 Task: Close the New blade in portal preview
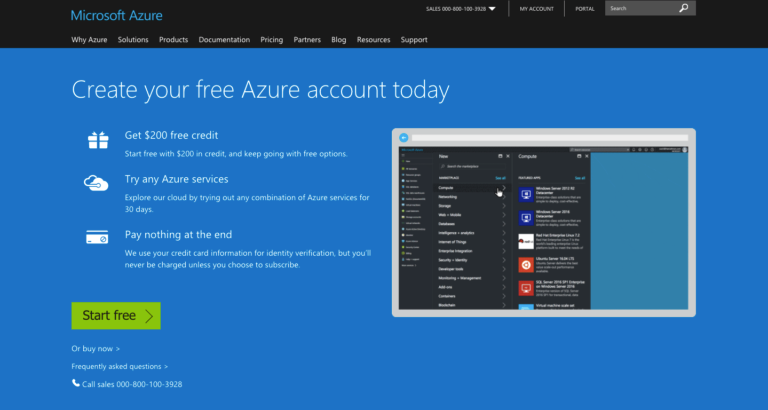click(x=508, y=156)
